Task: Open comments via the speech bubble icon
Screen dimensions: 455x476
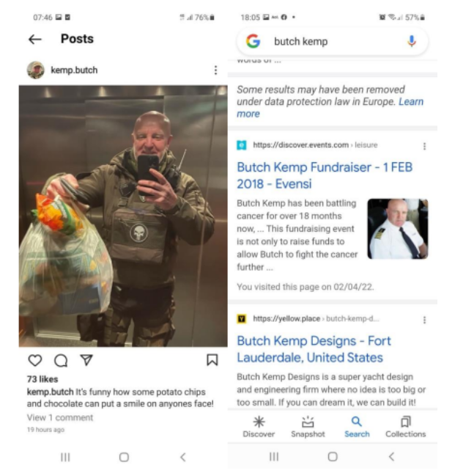Action: (61, 360)
